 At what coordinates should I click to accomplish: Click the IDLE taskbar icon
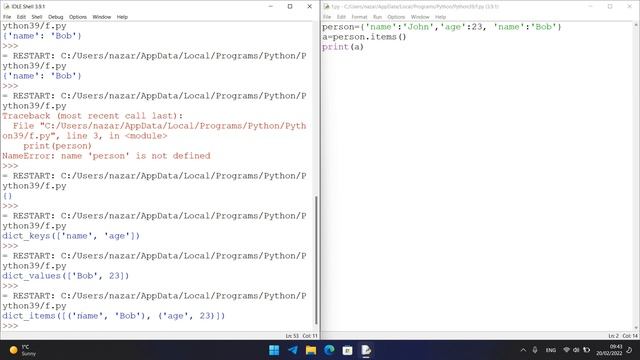366,350
